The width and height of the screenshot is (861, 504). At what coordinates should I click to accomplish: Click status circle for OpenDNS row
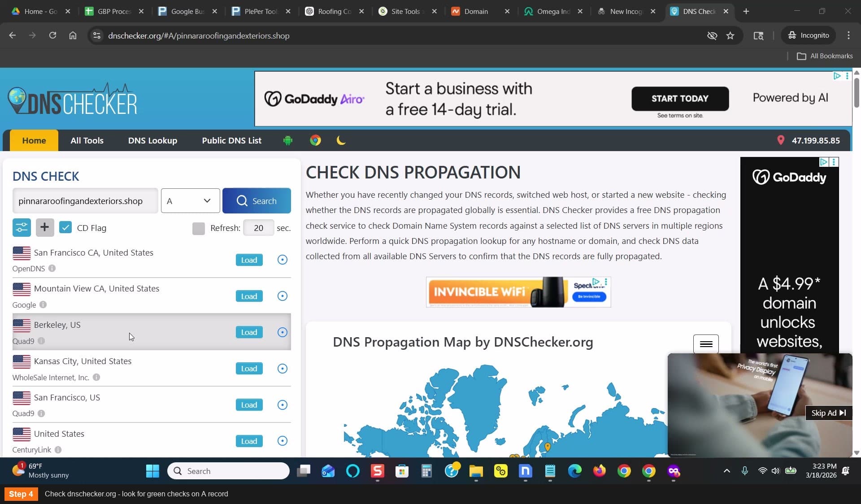(x=283, y=260)
